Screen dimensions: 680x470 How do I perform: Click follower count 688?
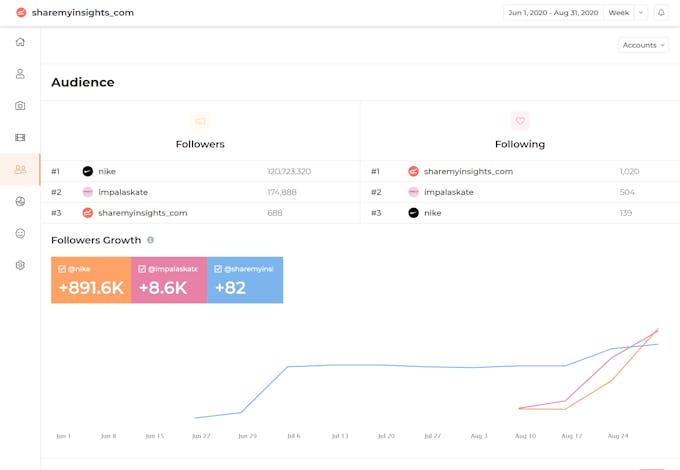pyautogui.click(x=275, y=213)
